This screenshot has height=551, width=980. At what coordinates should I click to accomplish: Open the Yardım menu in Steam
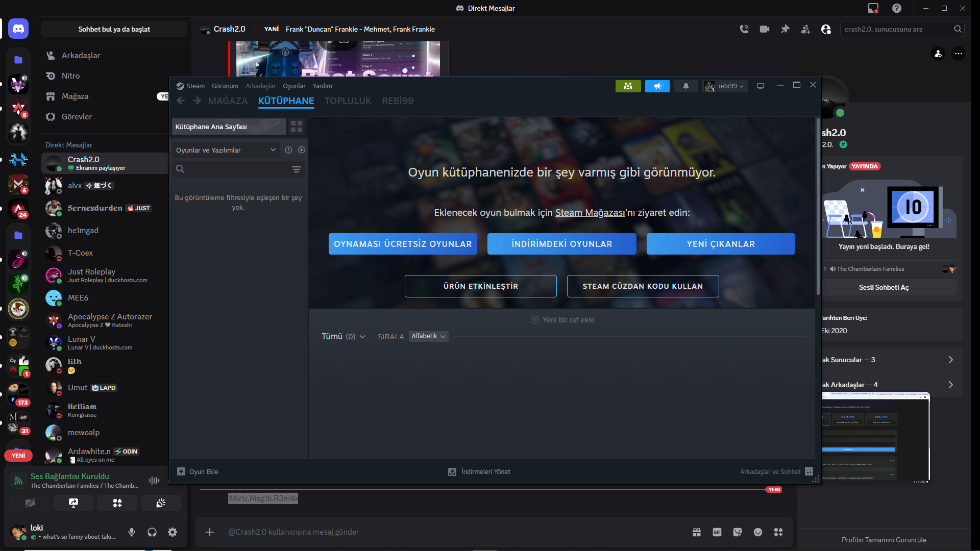(x=322, y=86)
